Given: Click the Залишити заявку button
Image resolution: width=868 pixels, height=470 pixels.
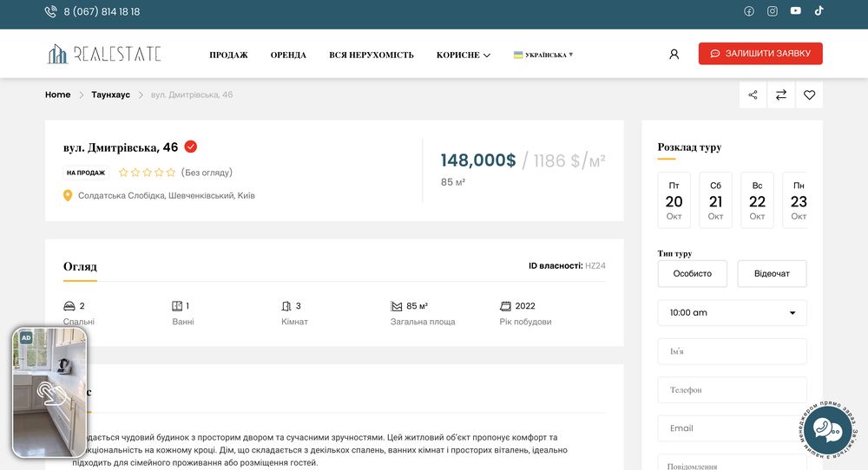Looking at the screenshot, I should point(760,54).
